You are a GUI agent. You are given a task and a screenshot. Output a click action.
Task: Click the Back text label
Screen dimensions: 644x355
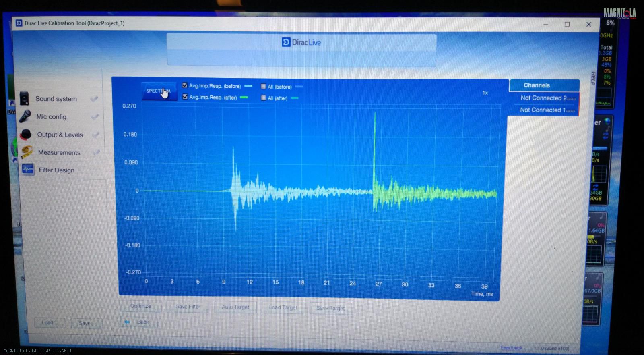tap(143, 322)
